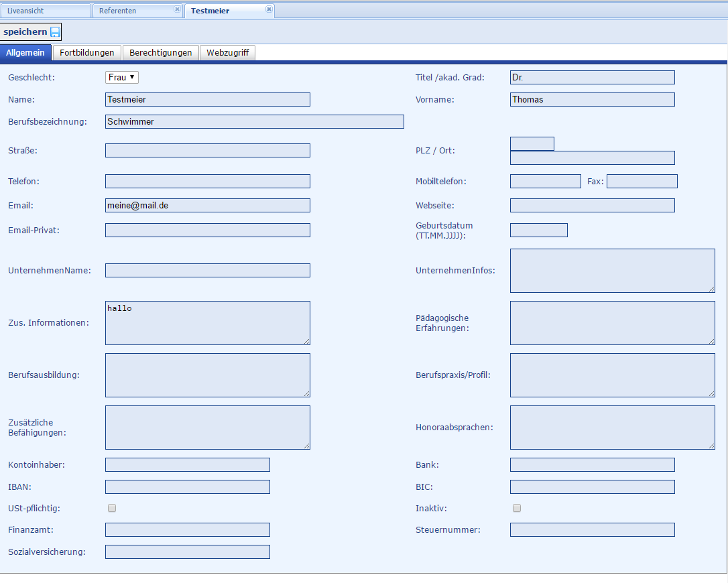Switch to the Fortbildungen tab
728x583 pixels.
click(x=87, y=53)
